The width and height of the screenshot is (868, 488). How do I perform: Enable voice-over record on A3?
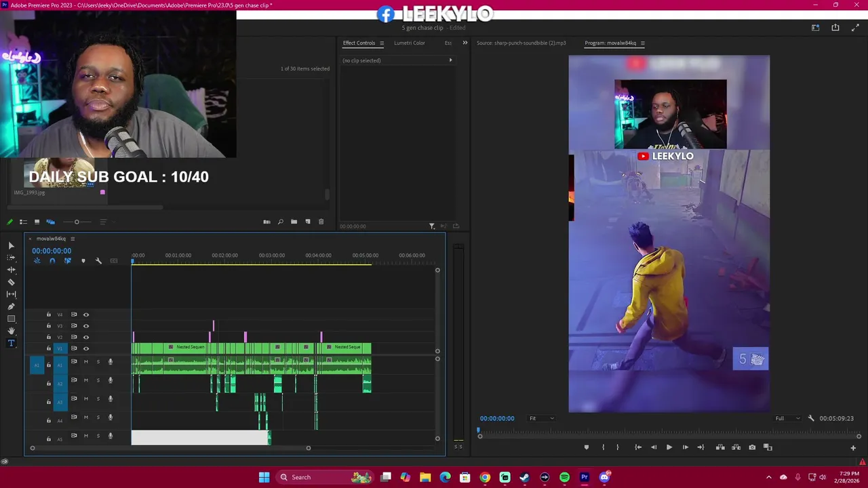[110, 399]
